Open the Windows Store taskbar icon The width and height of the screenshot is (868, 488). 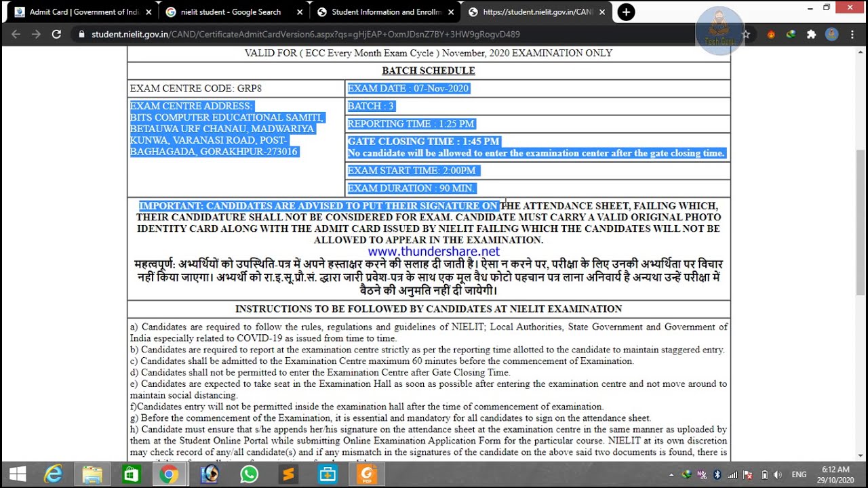(131, 474)
